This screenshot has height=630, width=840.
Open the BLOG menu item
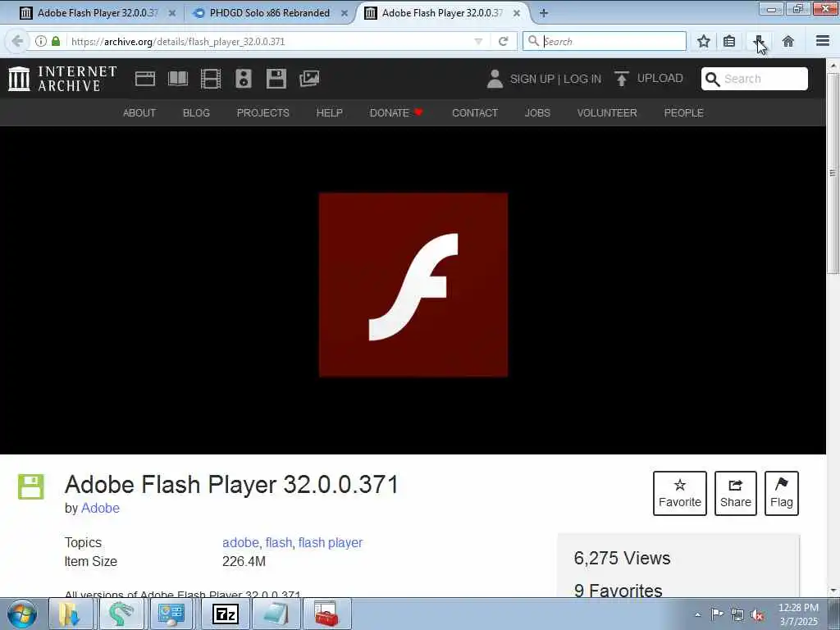(196, 112)
